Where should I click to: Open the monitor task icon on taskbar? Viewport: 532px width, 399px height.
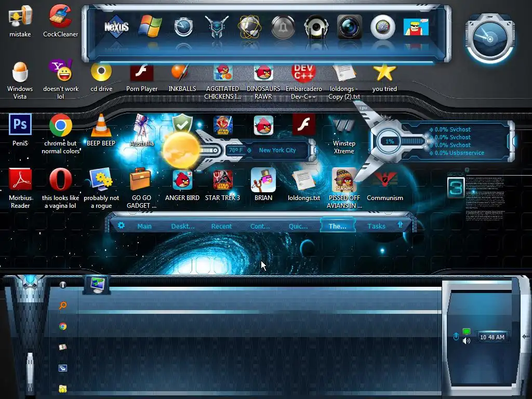[x=97, y=285]
